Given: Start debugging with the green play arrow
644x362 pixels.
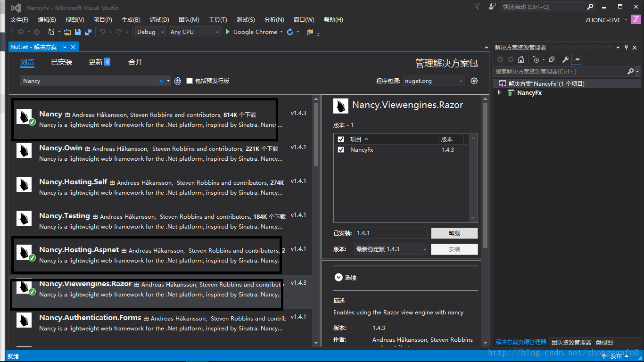Looking at the screenshot, I should 228,32.
